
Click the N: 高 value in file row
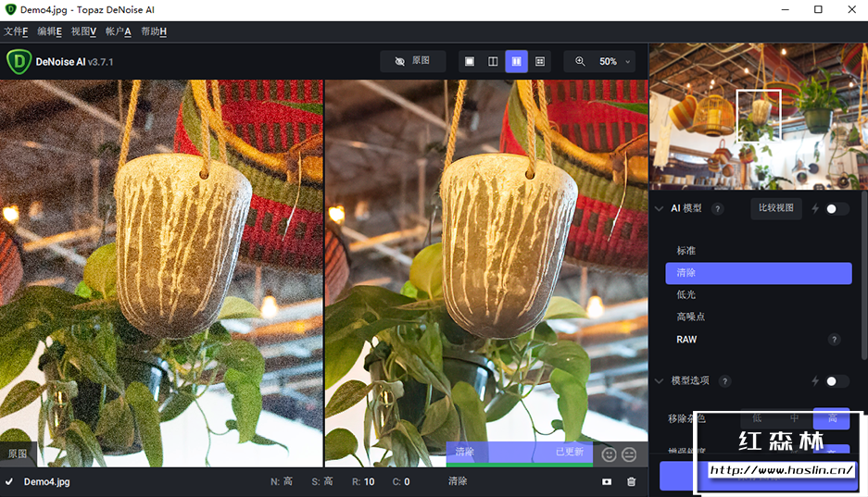tap(282, 481)
